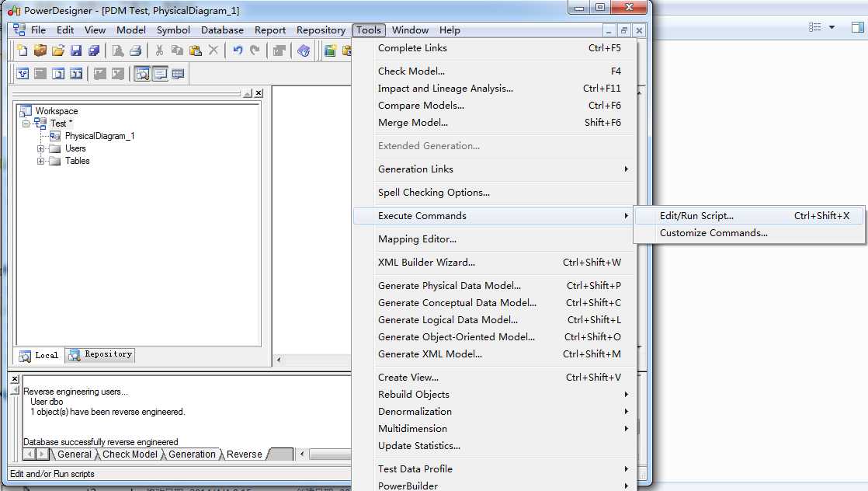Select Check Model from Tools menu
Viewport: 868px width, 491px height.
(495, 71)
